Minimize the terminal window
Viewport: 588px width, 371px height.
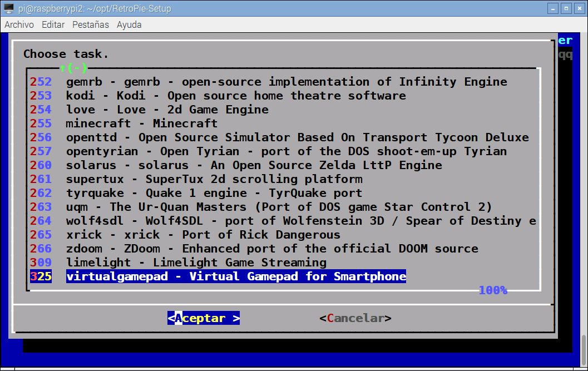[x=553, y=8]
